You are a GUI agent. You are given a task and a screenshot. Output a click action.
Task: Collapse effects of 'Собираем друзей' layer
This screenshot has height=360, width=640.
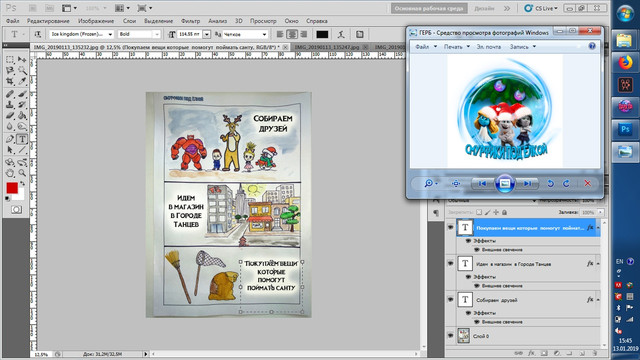click(x=598, y=300)
